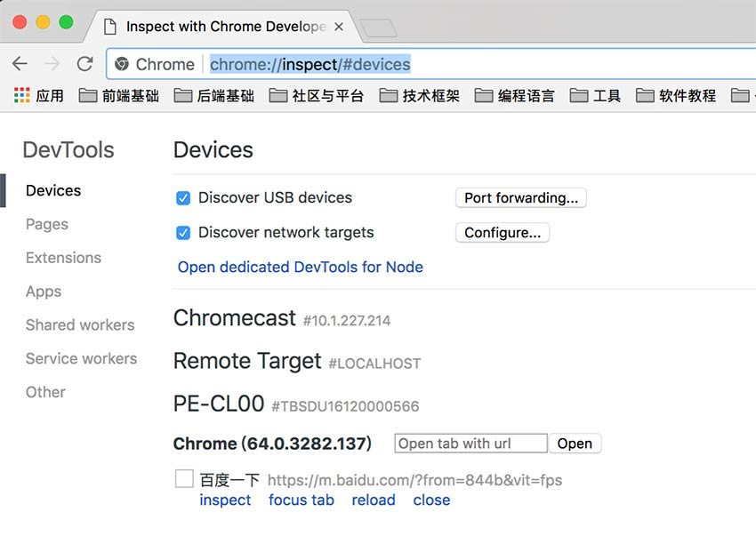Click the Open tab with url input field
The width and height of the screenshot is (756, 544).
point(470,443)
